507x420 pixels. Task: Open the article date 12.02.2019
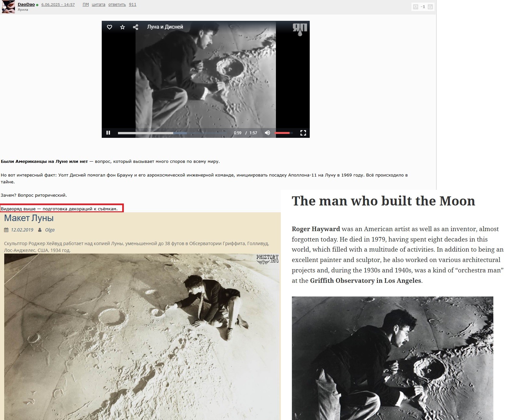point(22,230)
